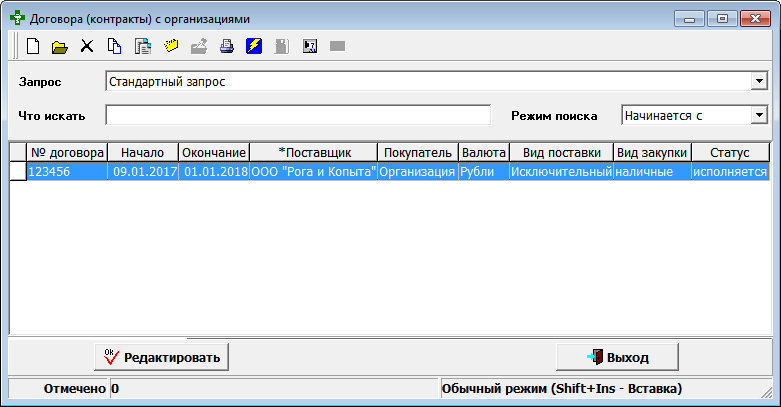Screen dimensions: 781x407
Task: Toggle row marker box for contract 123456
Action: (x=17, y=172)
